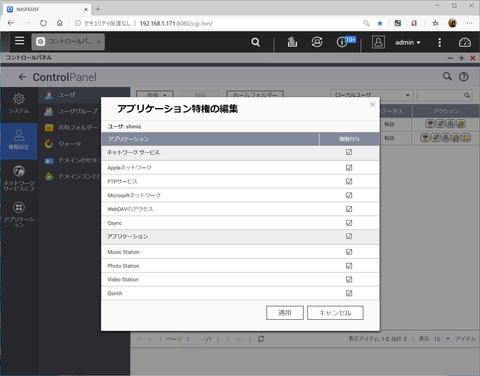Image resolution: width=480 pixels, height=376 pixels.
Task: Select the ネットワークサービス category
Action: pos(19,178)
